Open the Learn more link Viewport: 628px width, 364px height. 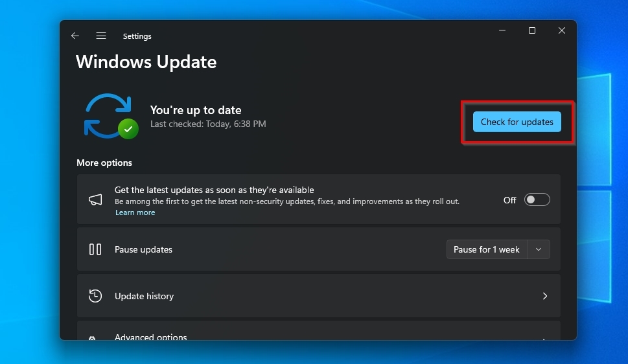tap(135, 212)
